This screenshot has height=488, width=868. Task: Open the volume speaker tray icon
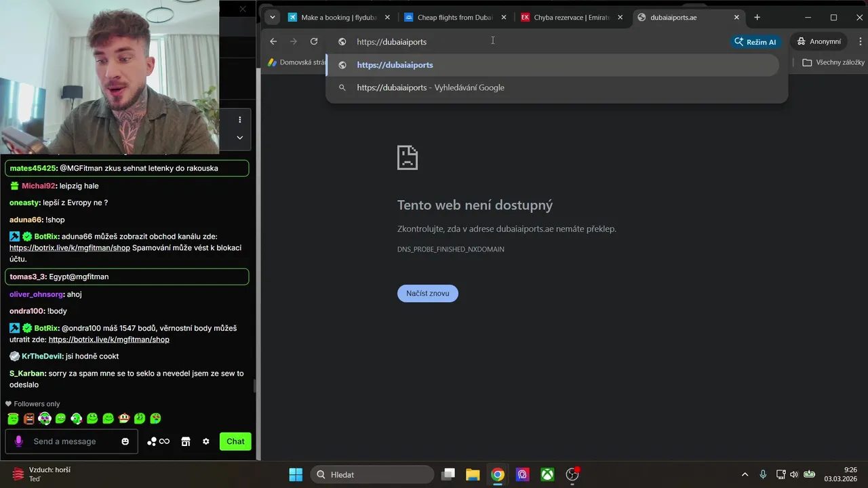coord(794,474)
